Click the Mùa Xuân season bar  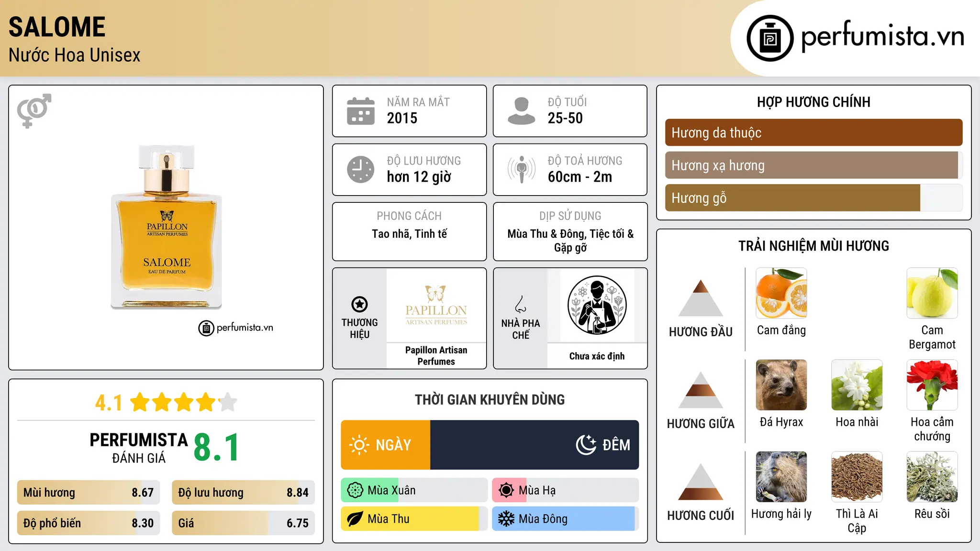point(414,490)
